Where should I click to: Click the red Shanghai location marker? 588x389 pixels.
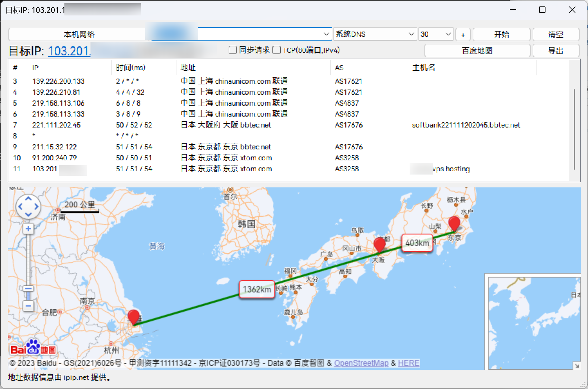(x=134, y=317)
